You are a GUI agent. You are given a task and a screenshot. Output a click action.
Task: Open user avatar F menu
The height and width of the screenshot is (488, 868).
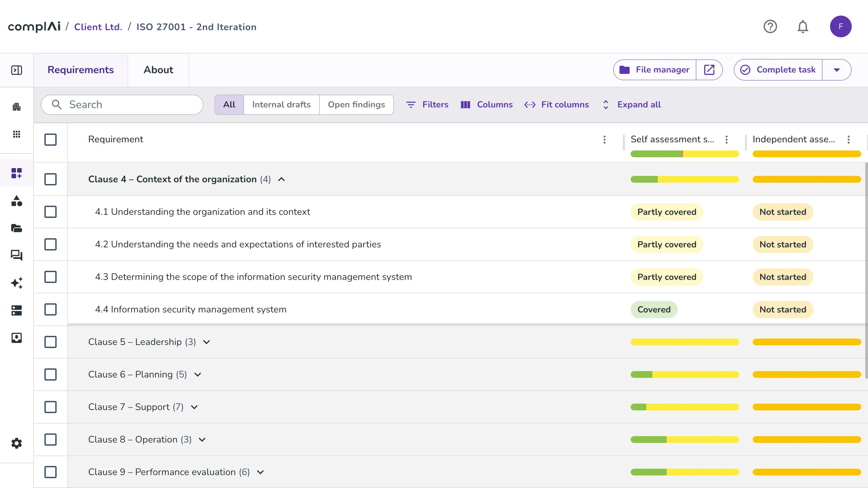click(x=841, y=26)
